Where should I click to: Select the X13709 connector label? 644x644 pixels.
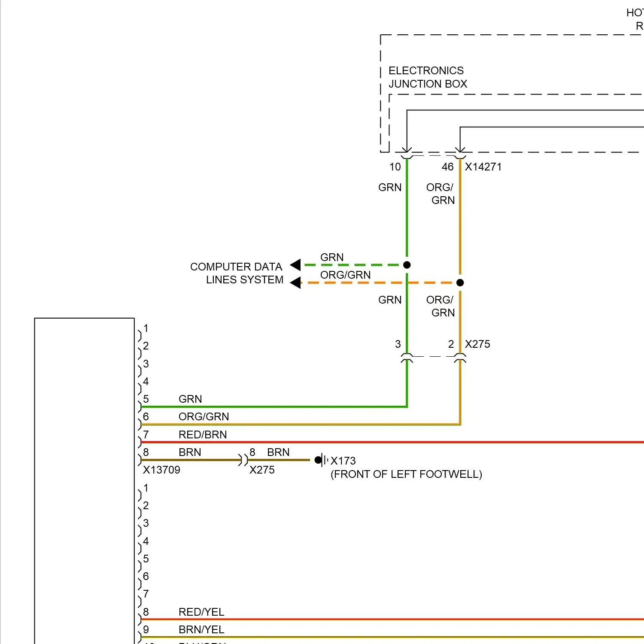(x=161, y=470)
